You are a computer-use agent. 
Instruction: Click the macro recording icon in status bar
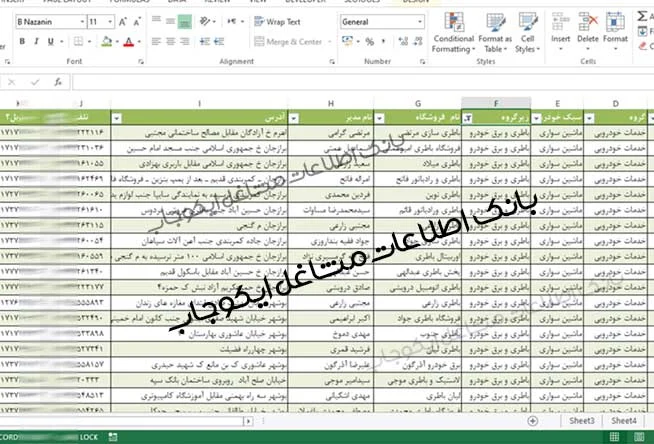pos(113,437)
